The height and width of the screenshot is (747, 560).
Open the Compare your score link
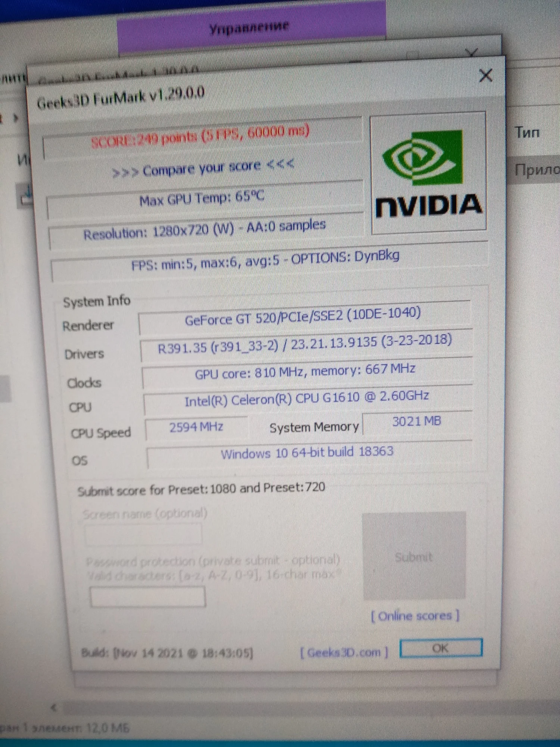[x=203, y=168]
